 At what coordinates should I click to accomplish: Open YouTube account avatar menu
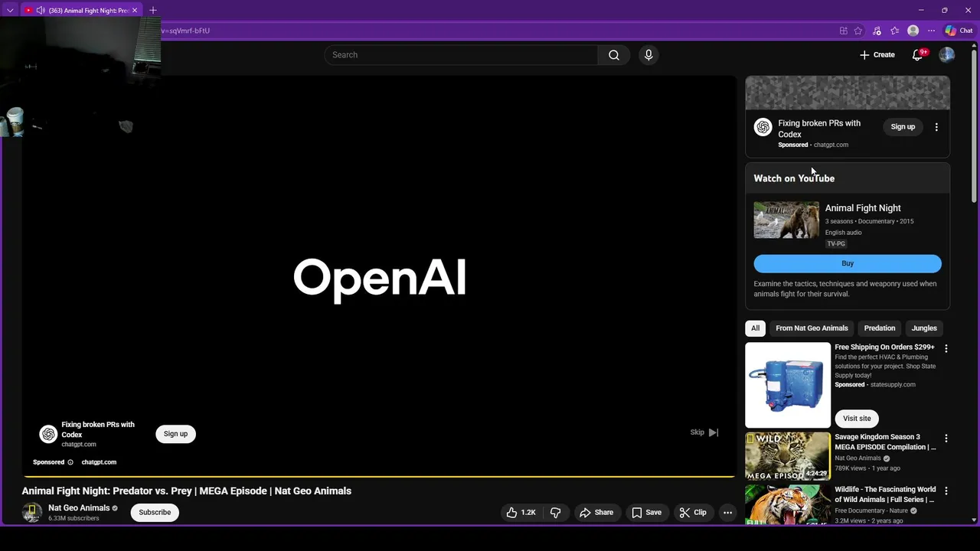[947, 55]
